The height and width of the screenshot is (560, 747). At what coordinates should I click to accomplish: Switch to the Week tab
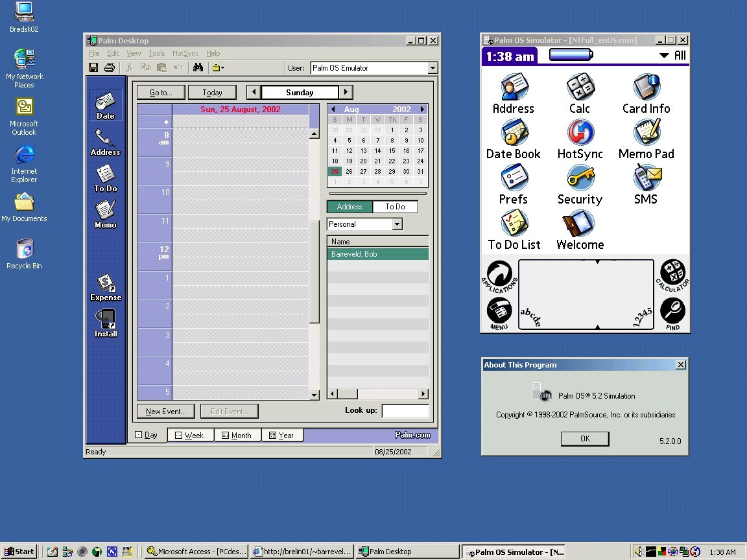click(x=190, y=436)
